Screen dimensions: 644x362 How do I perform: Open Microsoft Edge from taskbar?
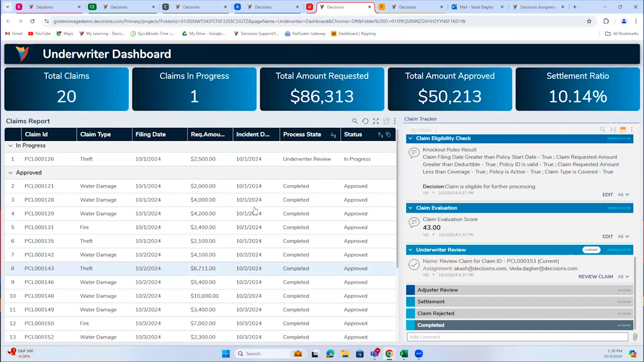[330, 354]
